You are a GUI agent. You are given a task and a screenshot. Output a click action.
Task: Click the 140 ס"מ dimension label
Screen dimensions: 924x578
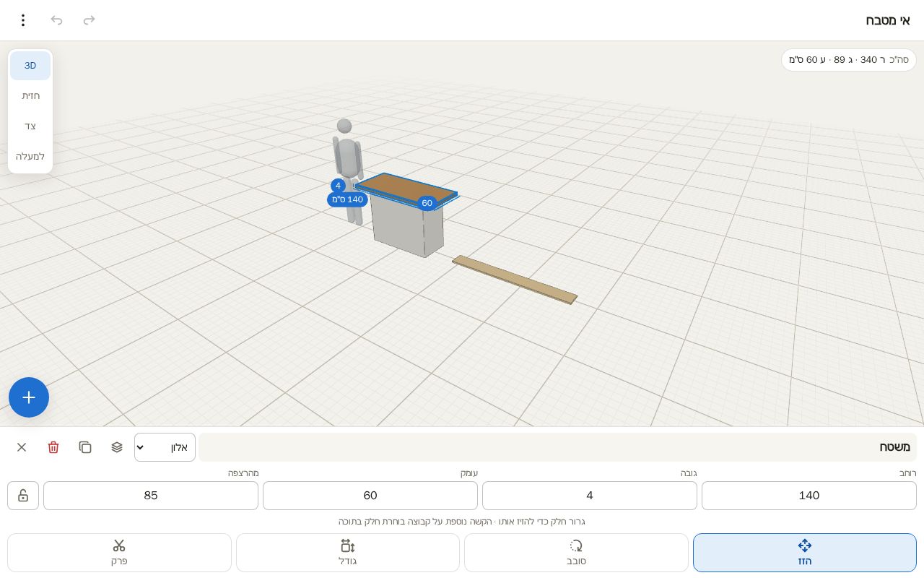click(347, 199)
